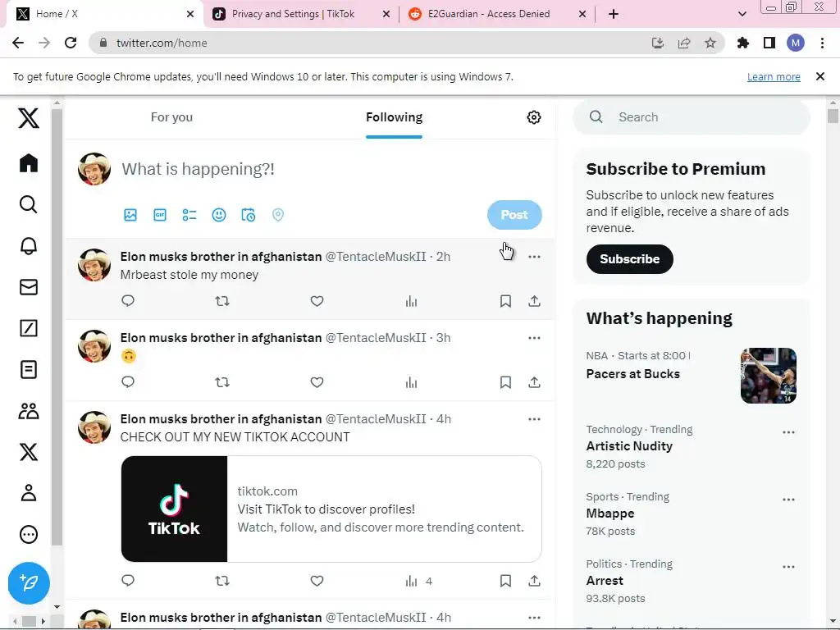Open a new browser tab
The image size is (840, 630).
pos(614,14)
